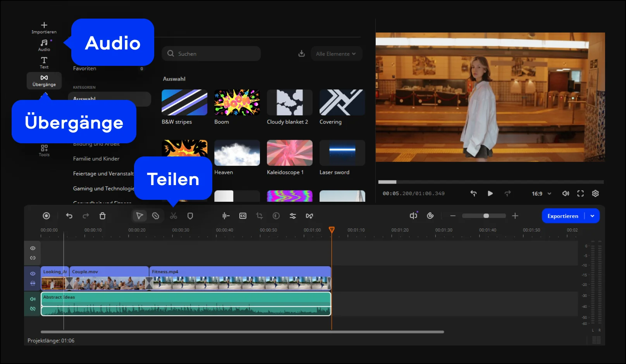
Task: Click the record button in the timeline toolbar
Action: (x=46, y=216)
